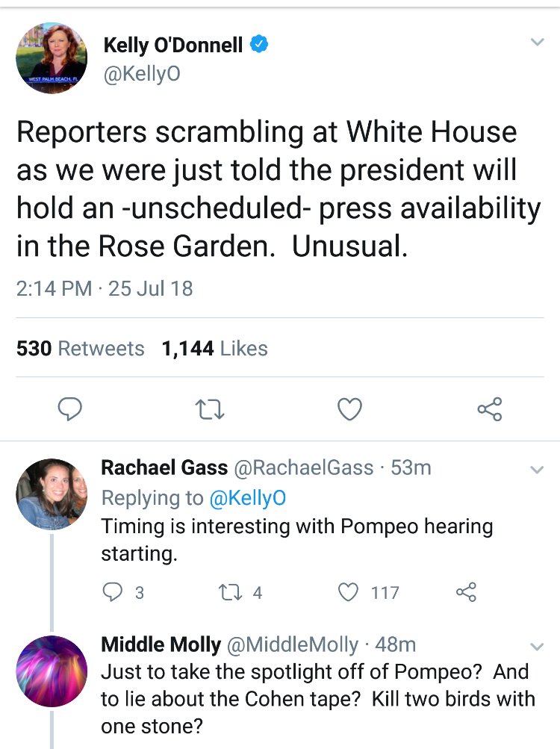The image size is (560, 749).
Task: Click Kelly O'Donnell's verified badge
Action: pos(259,45)
